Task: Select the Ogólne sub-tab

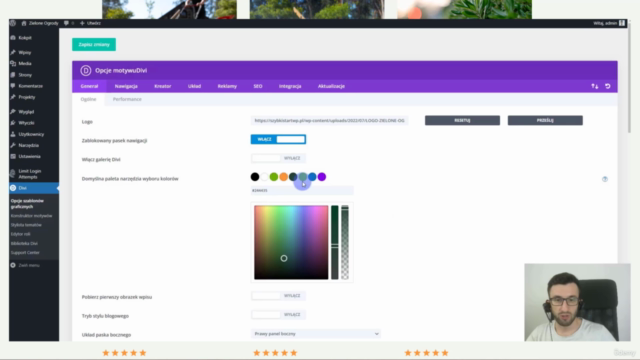Action: [89, 99]
